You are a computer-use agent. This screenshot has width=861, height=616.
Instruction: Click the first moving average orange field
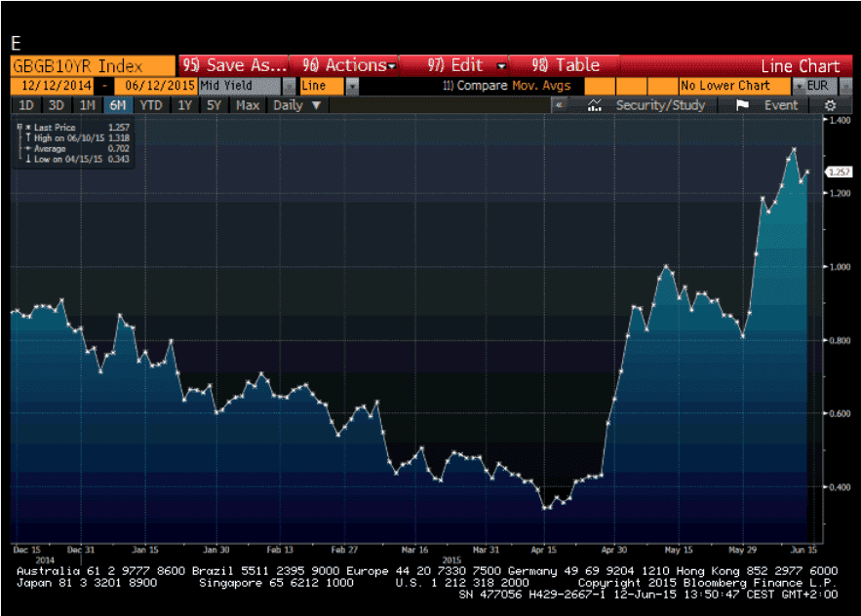click(600, 86)
